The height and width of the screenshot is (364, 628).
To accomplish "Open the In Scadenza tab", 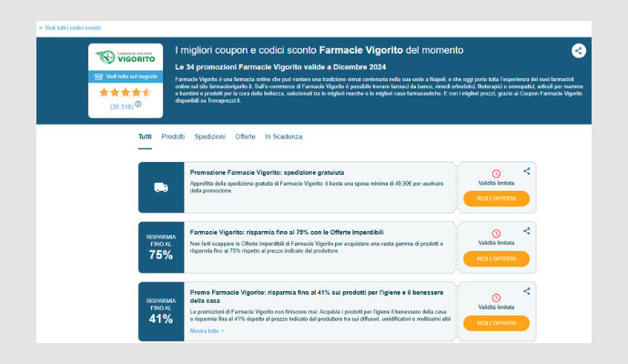I will (x=284, y=136).
